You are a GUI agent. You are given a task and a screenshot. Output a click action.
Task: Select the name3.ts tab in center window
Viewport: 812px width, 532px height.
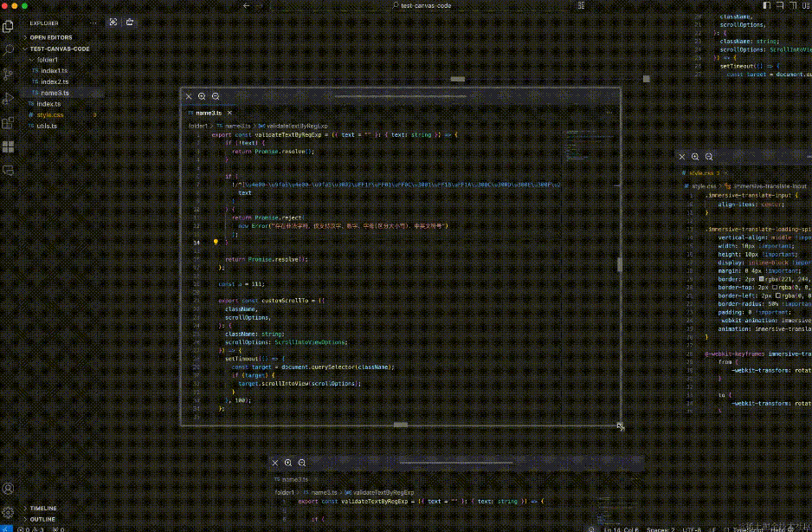click(209, 113)
